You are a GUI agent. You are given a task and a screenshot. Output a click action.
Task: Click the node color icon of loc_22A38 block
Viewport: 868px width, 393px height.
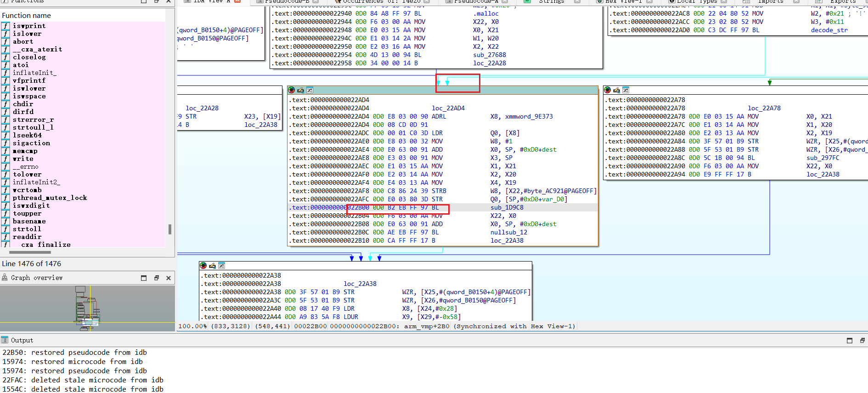(203, 266)
